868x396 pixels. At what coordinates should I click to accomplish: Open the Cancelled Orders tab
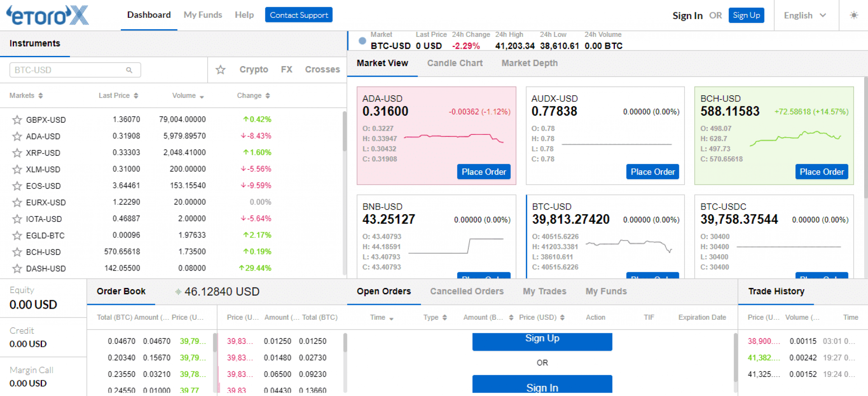click(x=467, y=291)
